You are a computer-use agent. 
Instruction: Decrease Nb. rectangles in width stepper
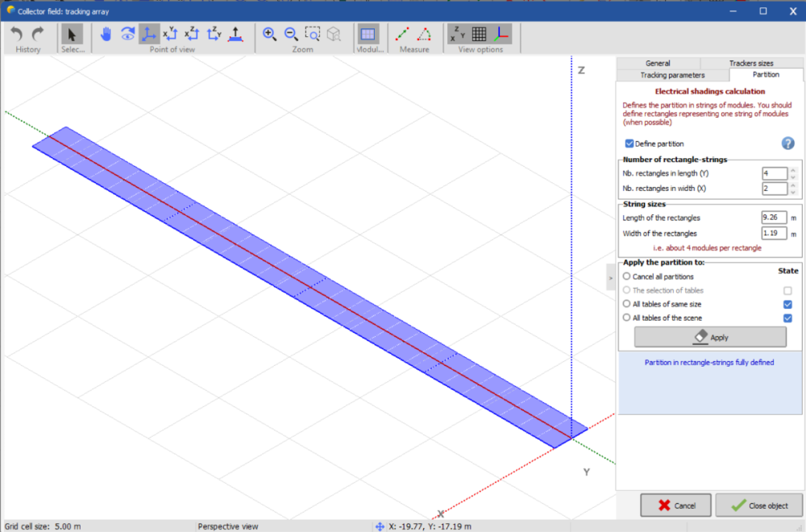pyautogui.click(x=793, y=192)
